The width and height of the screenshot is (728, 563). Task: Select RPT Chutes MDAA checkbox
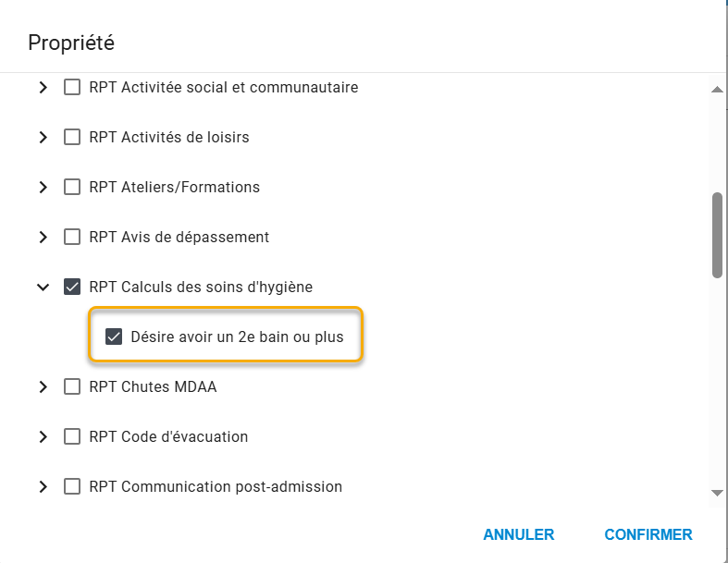point(71,387)
